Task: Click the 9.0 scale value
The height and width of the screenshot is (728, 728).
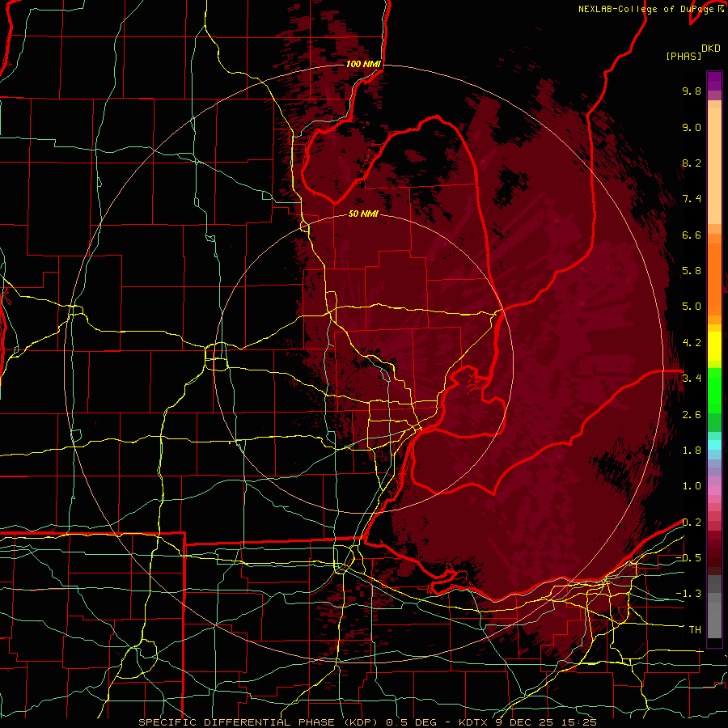Action: coord(692,127)
